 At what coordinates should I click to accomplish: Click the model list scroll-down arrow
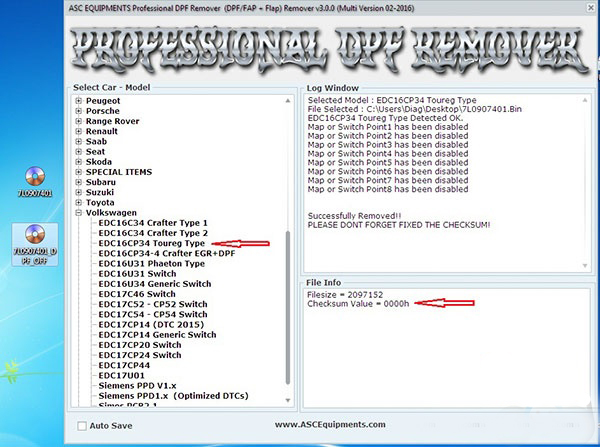pos(288,400)
